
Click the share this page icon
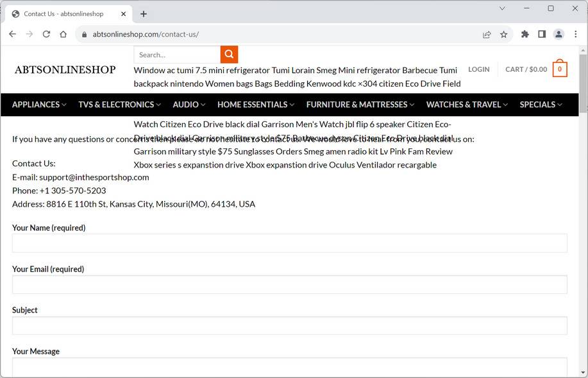[x=487, y=35]
